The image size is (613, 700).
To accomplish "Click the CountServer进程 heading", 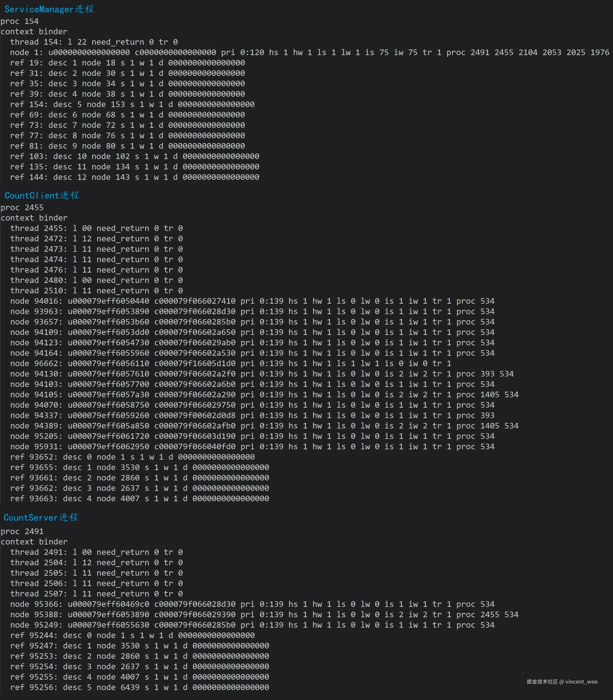I will [x=41, y=517].
